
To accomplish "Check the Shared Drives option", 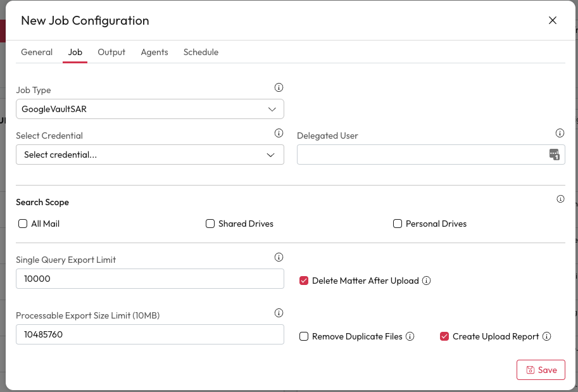I will click(210, 224).
